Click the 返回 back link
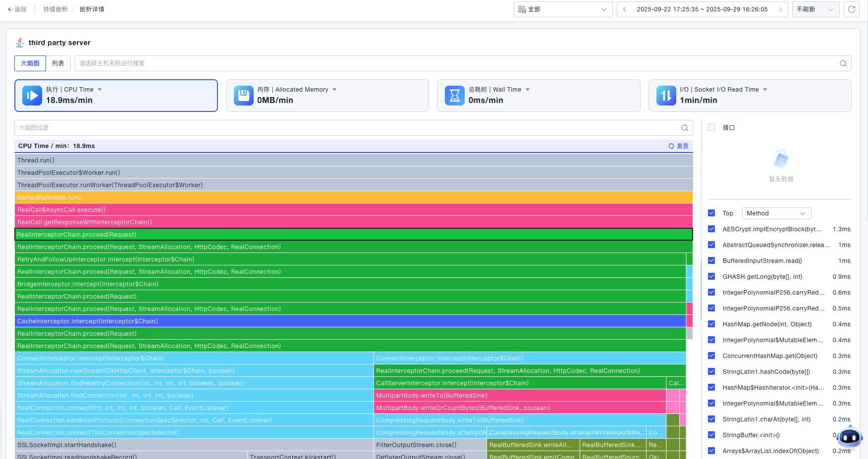Viewport: 868px width, 459px height. point(17,9)
